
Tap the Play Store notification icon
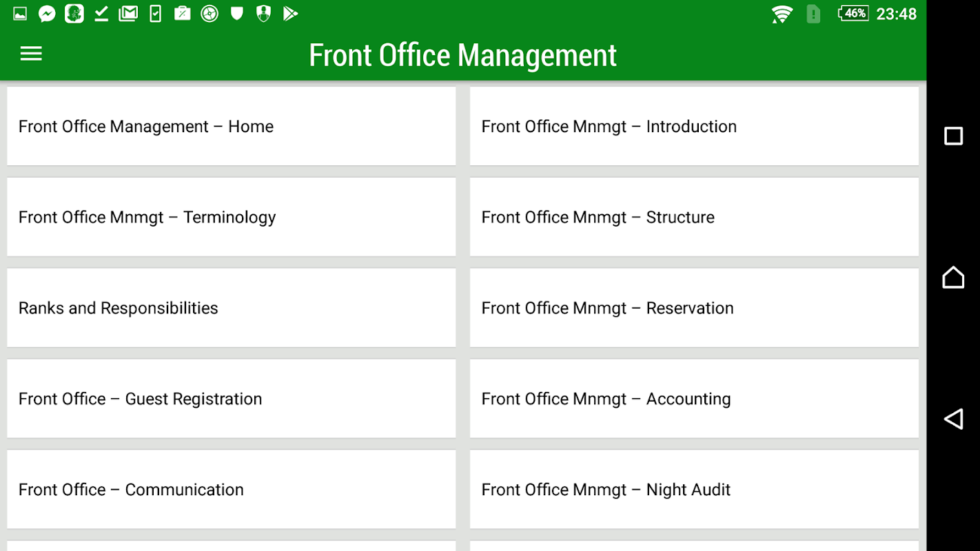point(290,14)
